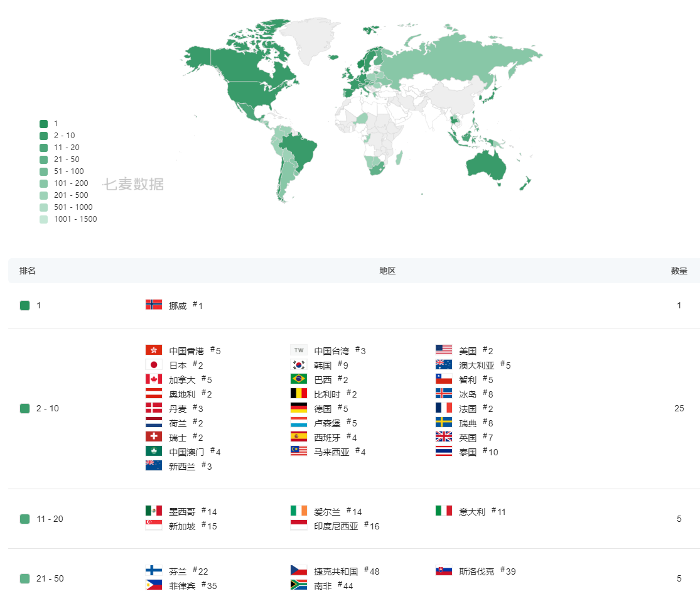This screenshot has width=700, height=601.
Task: Click the United States flag icon
Action: [444, 350]
